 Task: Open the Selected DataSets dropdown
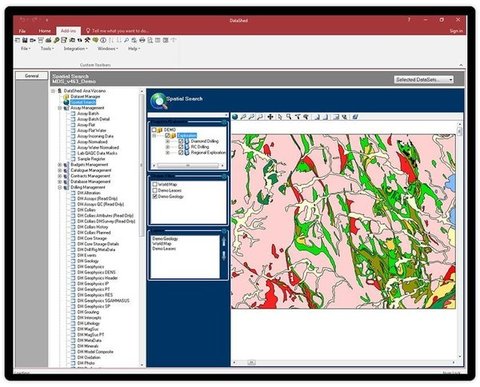click(x=424, y=80)
